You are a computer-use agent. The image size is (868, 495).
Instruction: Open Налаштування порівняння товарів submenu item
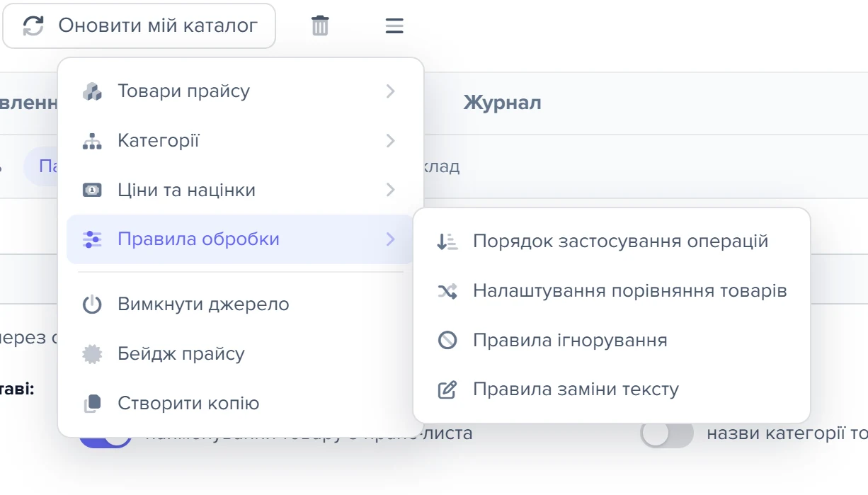(612, 291)
